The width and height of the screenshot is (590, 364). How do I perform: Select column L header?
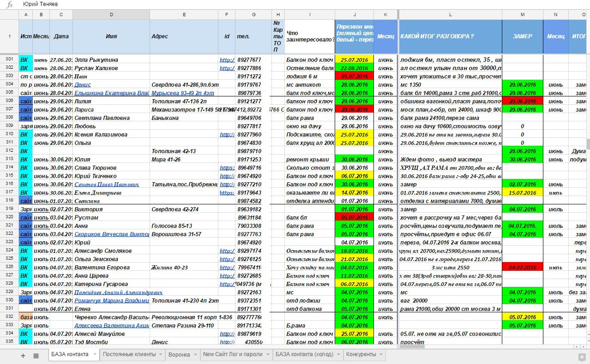coord(450,15)
